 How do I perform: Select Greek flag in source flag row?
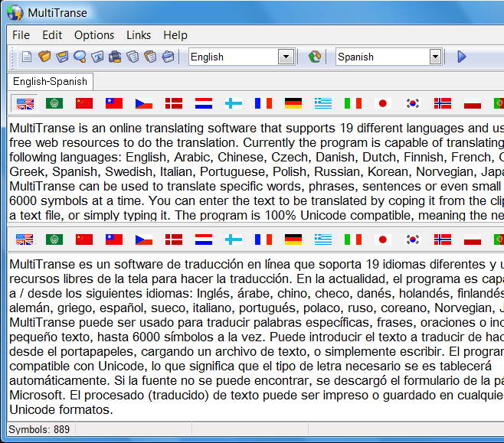[x=323, y=103]
